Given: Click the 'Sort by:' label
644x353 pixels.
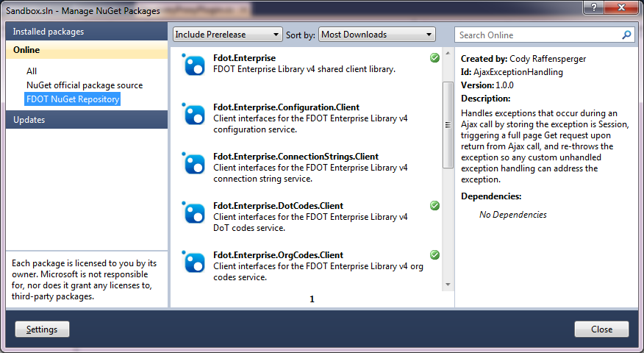Looking at the screenshot, I should tap(301, 35).
